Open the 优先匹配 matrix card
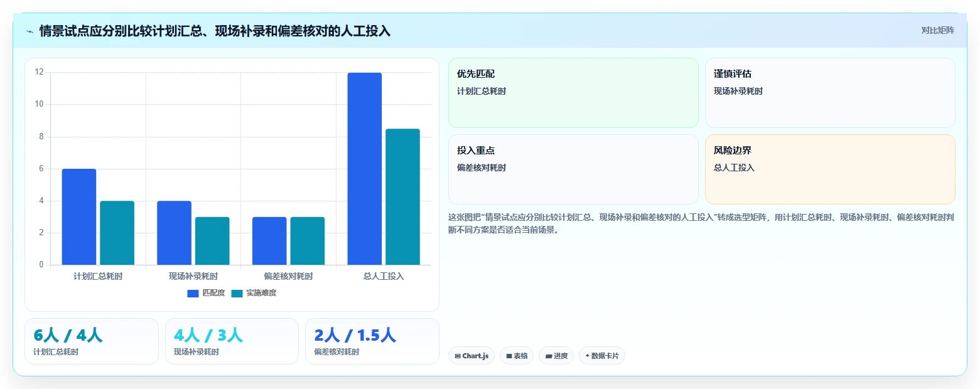This screenshot has width=980, height=389. click(573, 93)
